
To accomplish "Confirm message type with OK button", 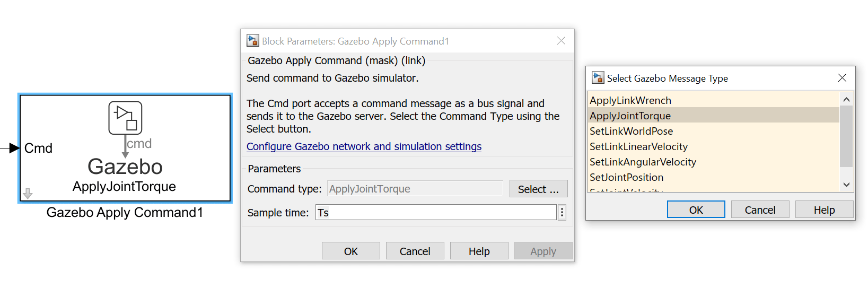I will coord(696,210).
